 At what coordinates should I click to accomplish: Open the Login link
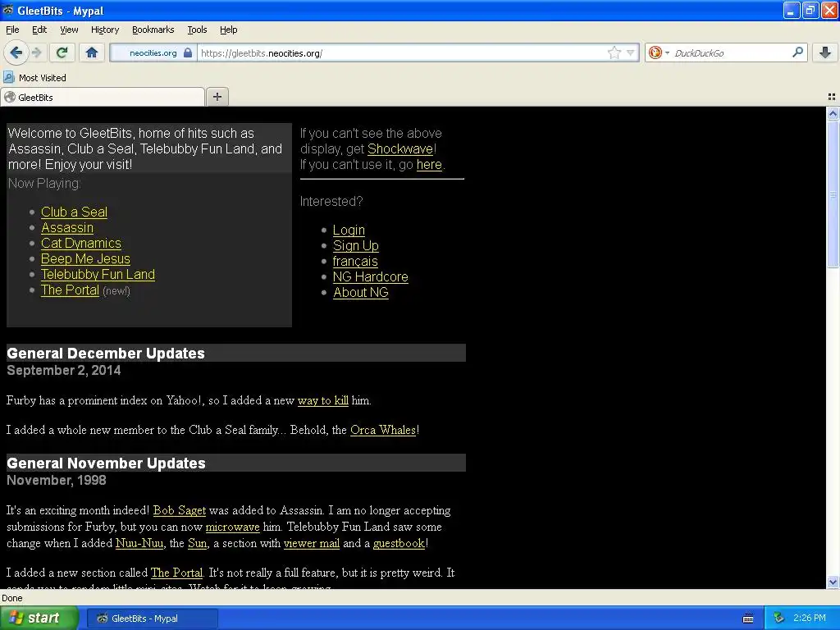(x=349, y=230)
